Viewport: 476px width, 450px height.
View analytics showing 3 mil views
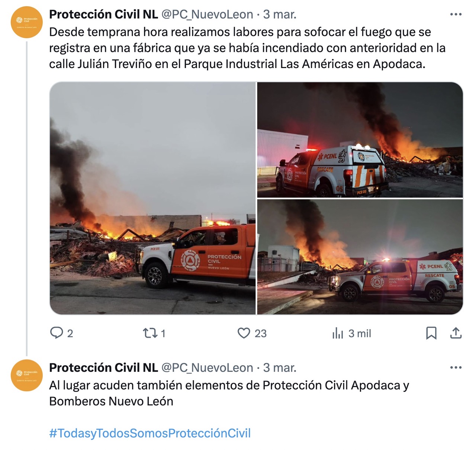click(x=351, y=333)
